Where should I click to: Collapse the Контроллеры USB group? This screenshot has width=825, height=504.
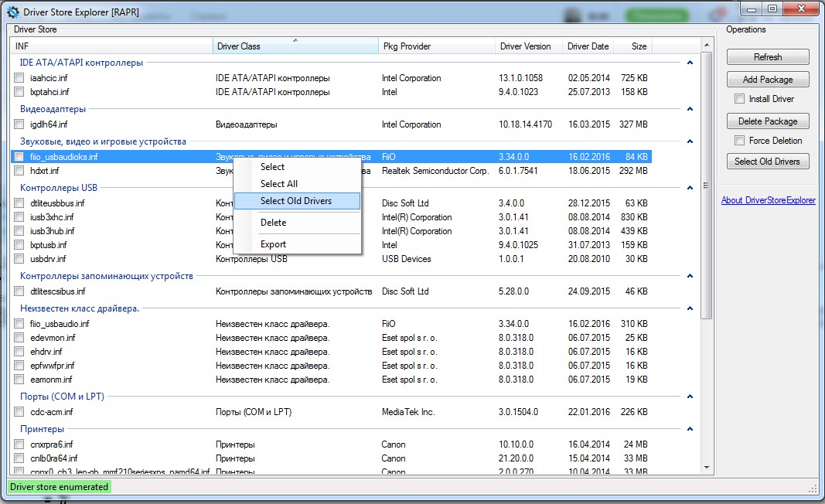(x=690, y=188)
